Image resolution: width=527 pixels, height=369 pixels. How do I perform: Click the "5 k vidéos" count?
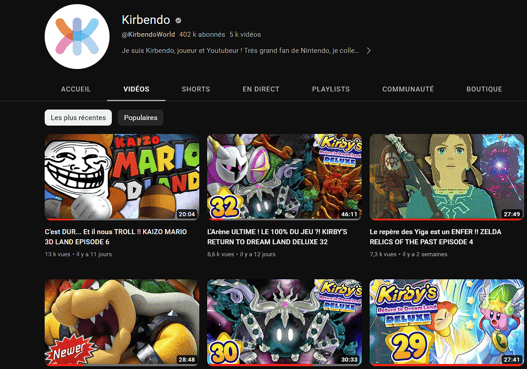[245, 35]
